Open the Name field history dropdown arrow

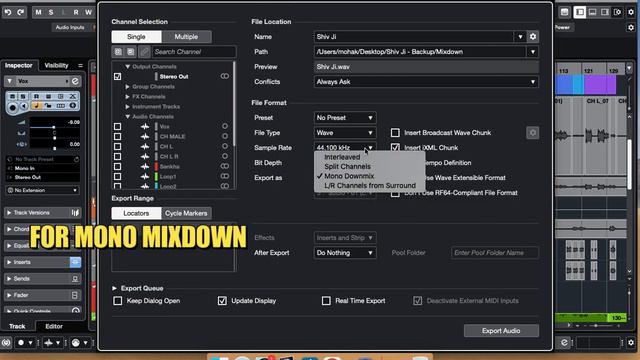520,37
